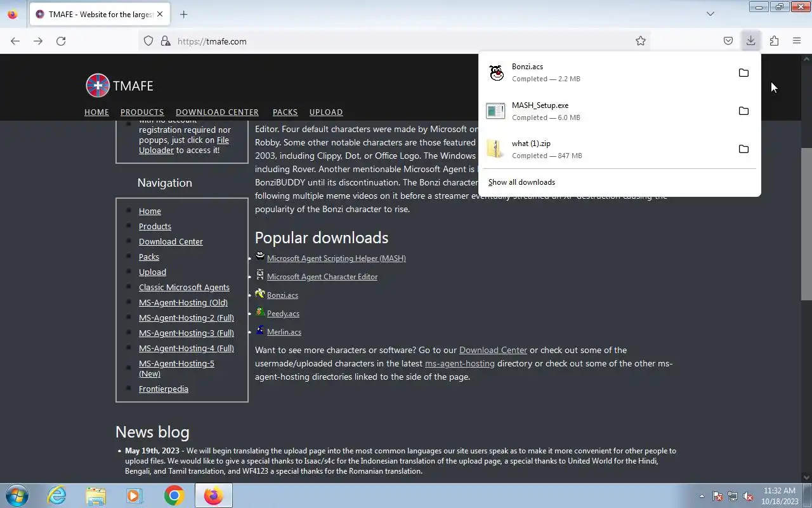Click the URL address bar

pyautogui.click(x=393, y=41)
